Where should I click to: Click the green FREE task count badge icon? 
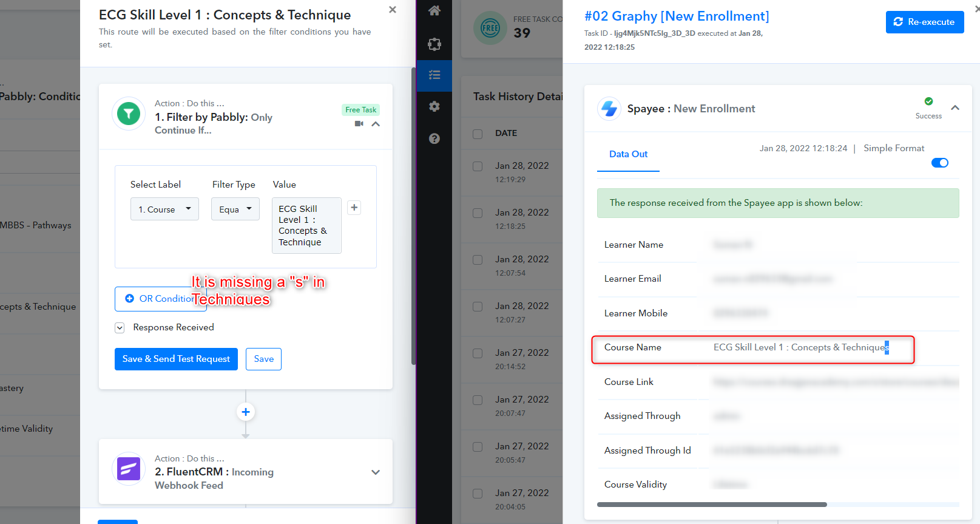[x=490, y=28]
